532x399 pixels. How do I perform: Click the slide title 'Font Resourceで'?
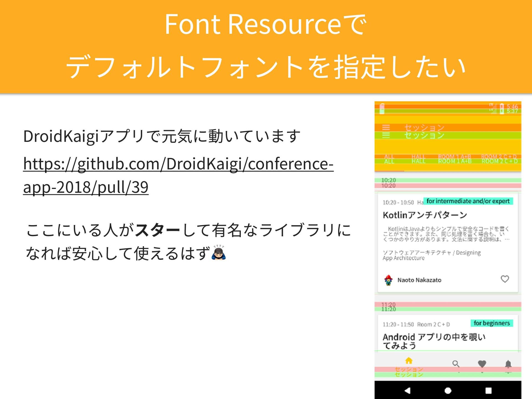[x=266, y=24]
